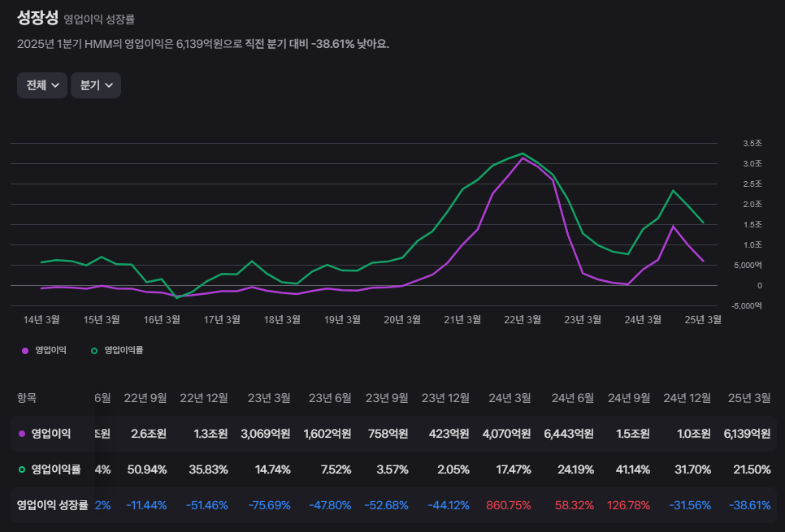The width and height of the screenshot is (785, 532).
Task: Click the 21.50% margin cell
Action: point(752,469)
